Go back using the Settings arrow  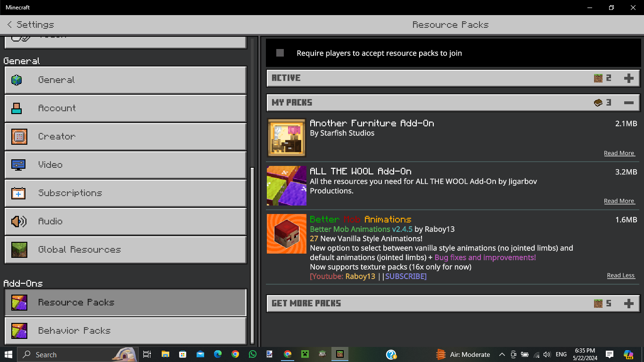(9, 25)
